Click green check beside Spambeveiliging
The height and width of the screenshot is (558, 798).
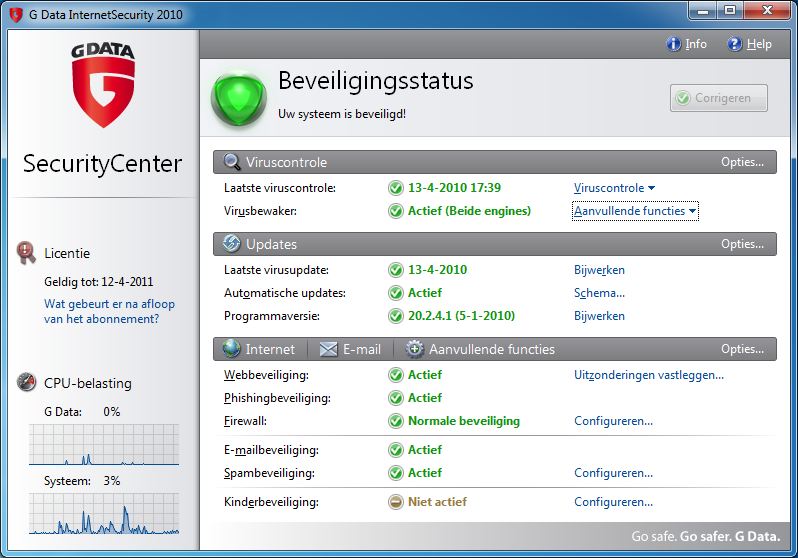[x=395, y=472]
